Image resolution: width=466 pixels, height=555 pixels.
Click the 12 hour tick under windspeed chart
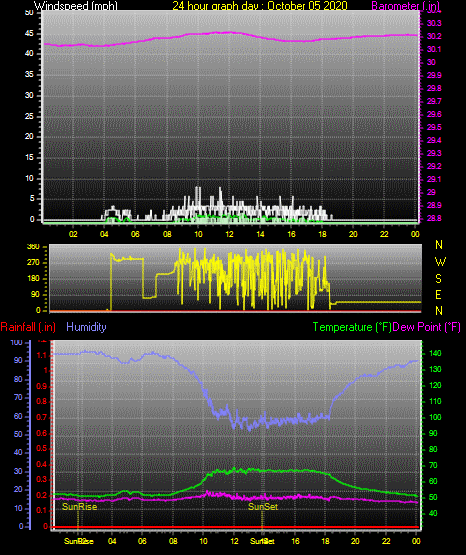click(x=229, y=234)
